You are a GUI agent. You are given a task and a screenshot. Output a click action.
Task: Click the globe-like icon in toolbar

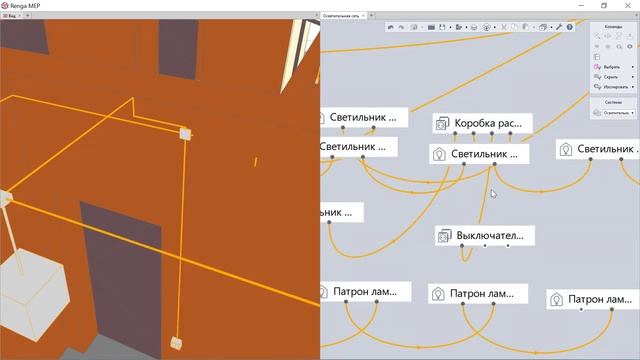[487, 27]
